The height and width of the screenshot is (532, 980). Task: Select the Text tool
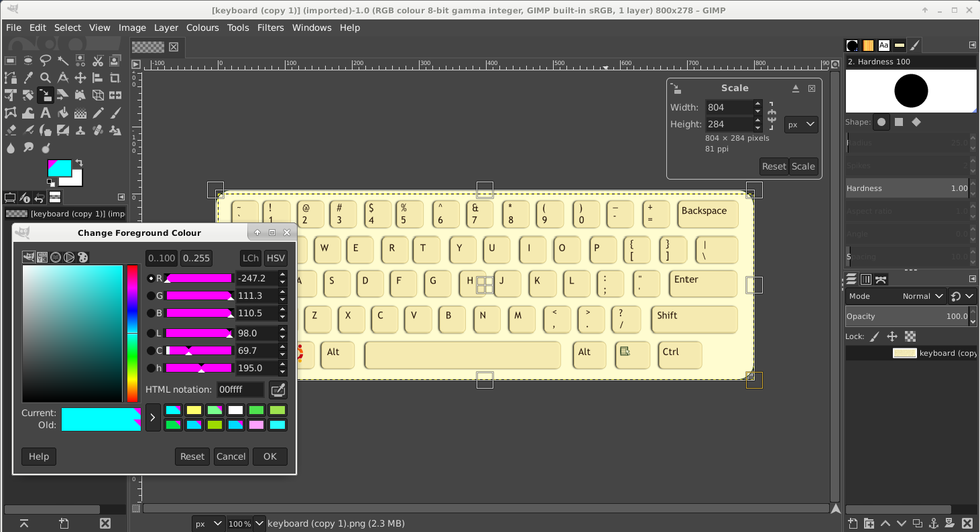[x=45, y=113]
